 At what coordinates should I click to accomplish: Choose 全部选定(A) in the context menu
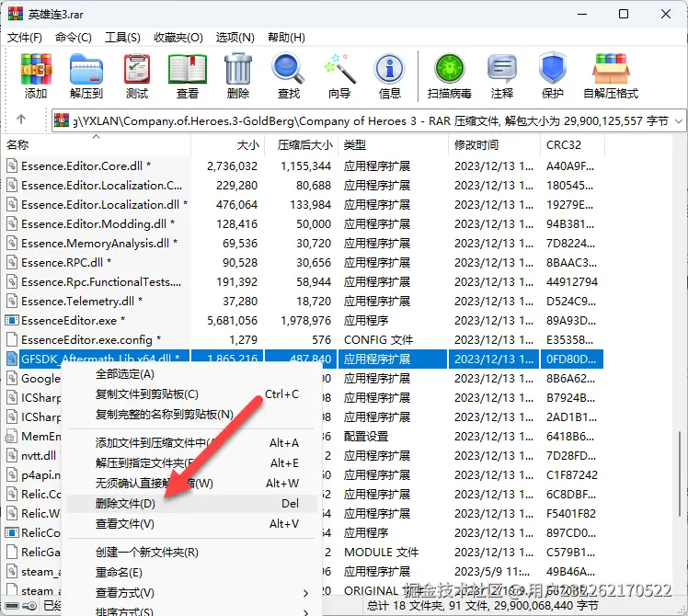[191, 374]
